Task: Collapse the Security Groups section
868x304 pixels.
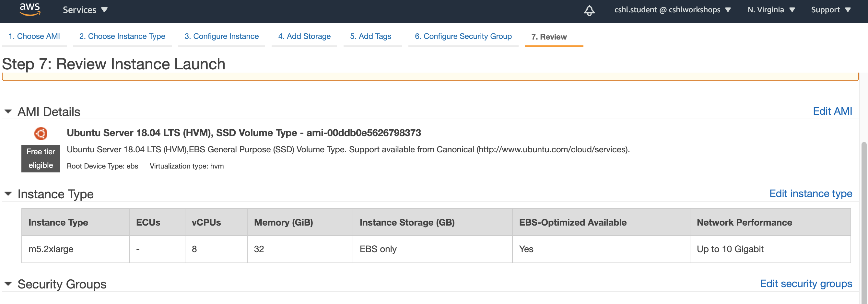Action: (8, 284)
